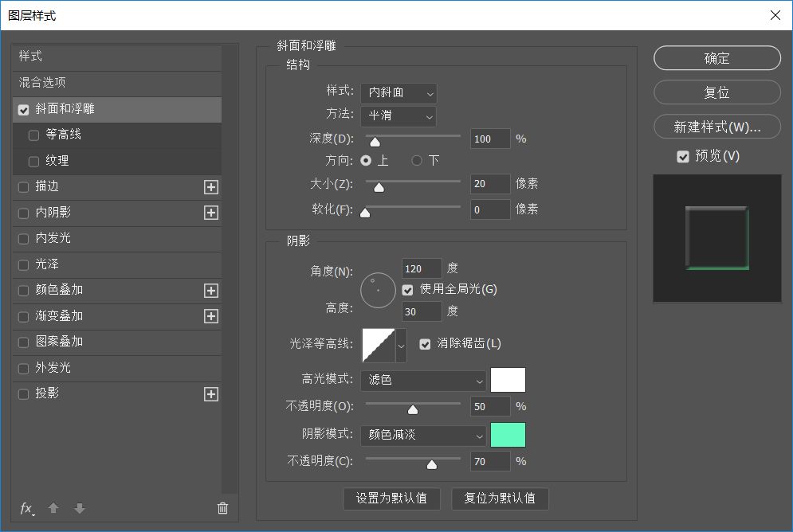This screenshot has width=793, height=532.
Task: Click the plus icon beside 渐变叠加
Action: pos(211,316)
